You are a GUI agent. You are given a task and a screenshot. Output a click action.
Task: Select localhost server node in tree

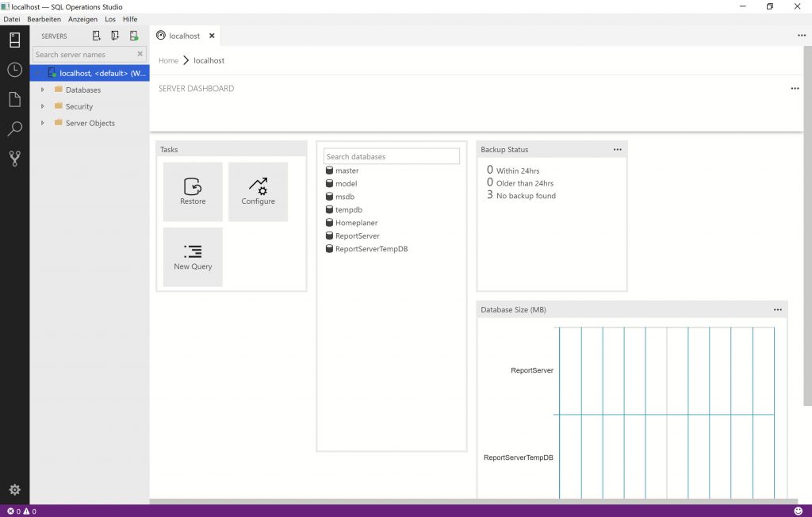pyautogui.click(x=90, y=73)
